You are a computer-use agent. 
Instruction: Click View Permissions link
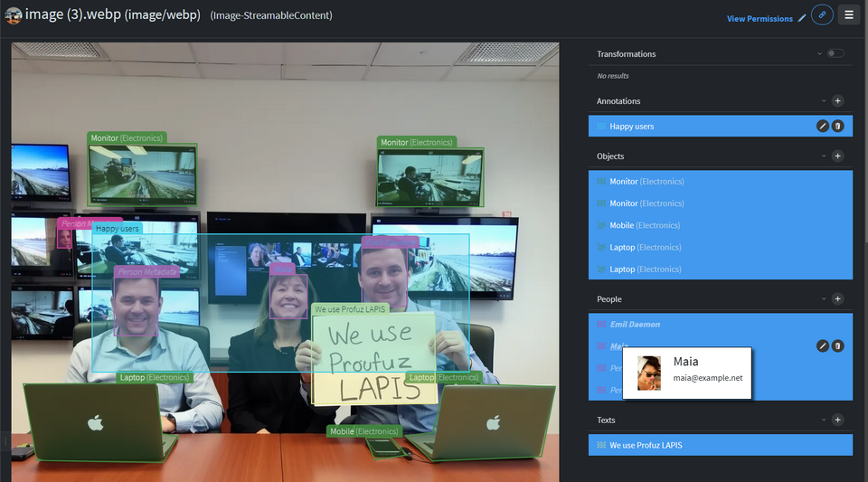coord(759,19)
